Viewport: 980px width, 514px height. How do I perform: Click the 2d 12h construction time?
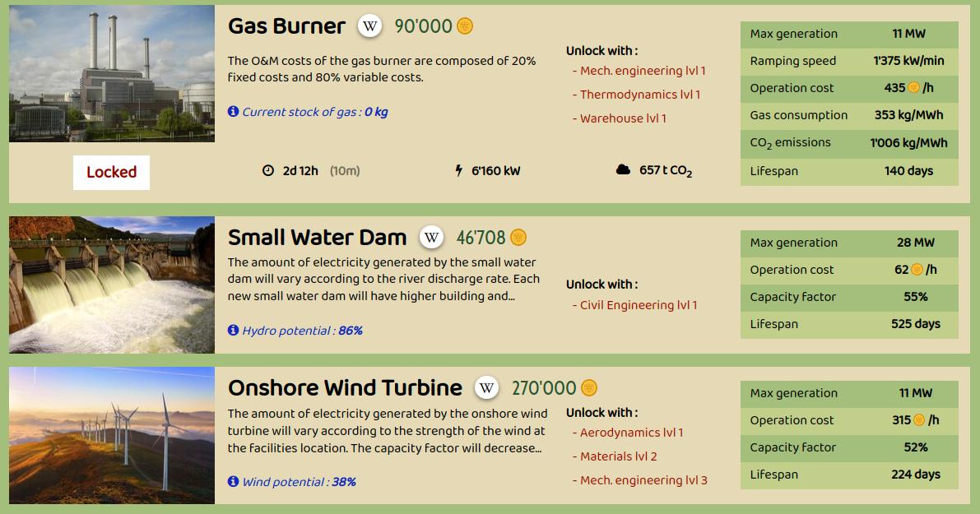pyautogui.click(x=300, y=170)
